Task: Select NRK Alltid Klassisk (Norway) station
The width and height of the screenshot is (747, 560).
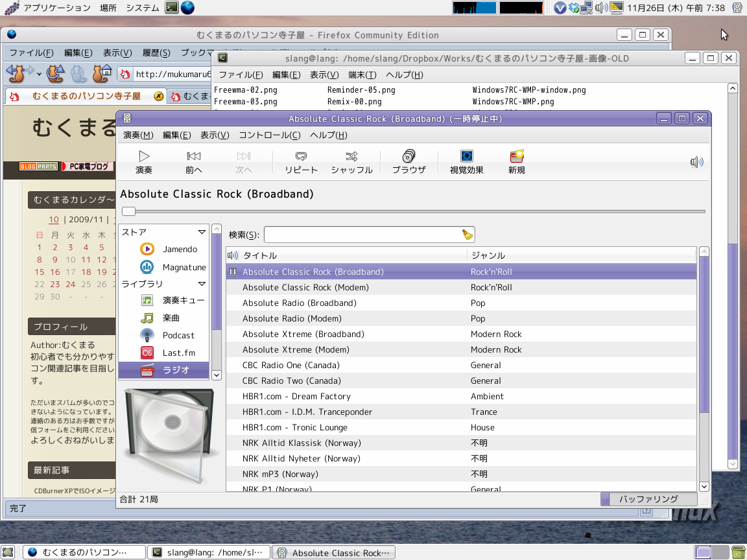Action: click(461, 443)
